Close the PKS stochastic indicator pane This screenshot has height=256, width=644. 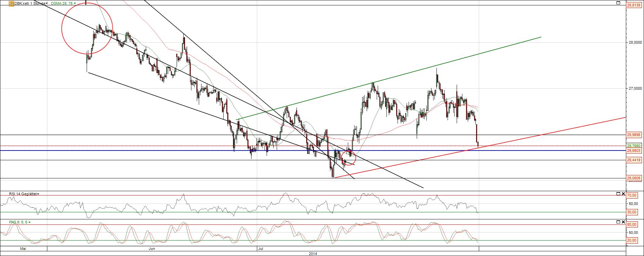(624, 222)
